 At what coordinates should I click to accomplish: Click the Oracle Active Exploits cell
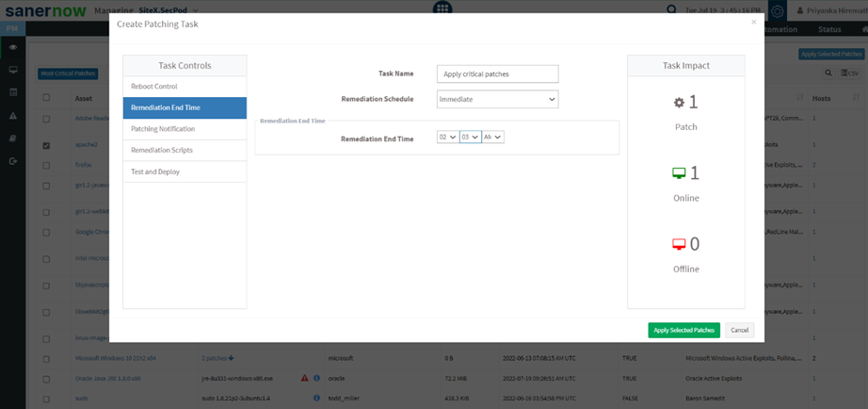715,379
